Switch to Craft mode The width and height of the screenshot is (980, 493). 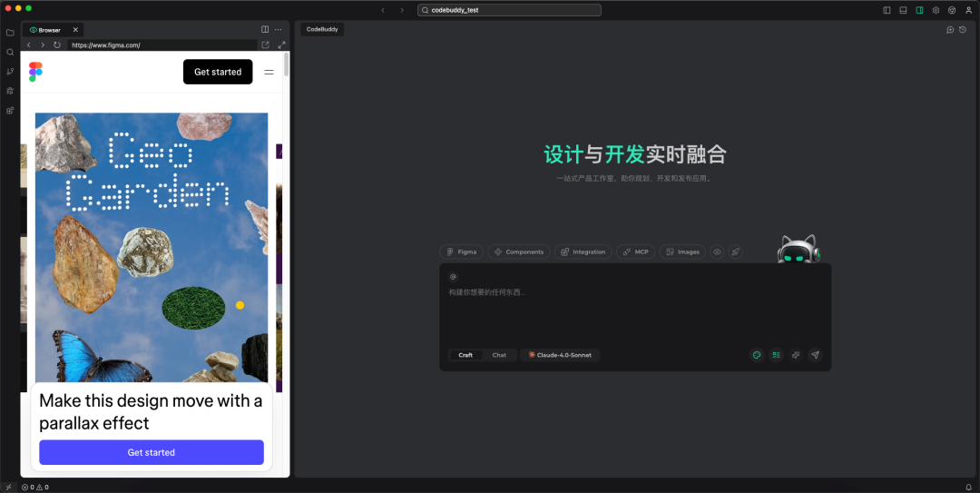point(465,355)
